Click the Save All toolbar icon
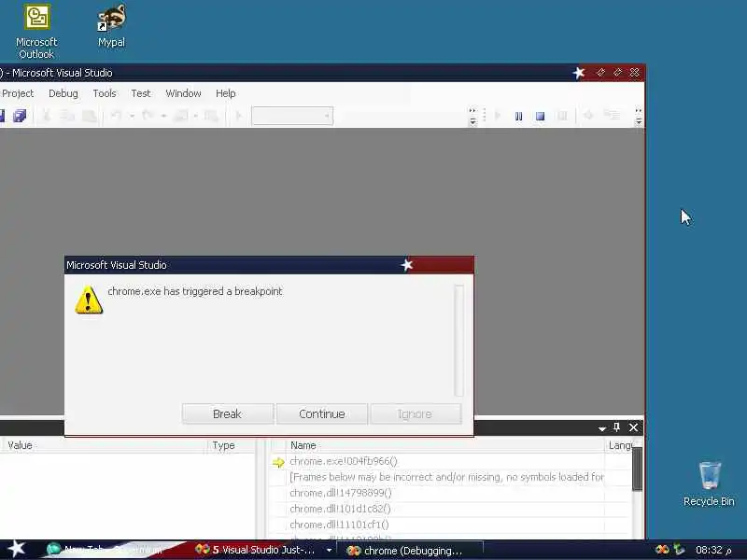Image resolution: width=747 pixels, height=560 pixels. point(20,116)
